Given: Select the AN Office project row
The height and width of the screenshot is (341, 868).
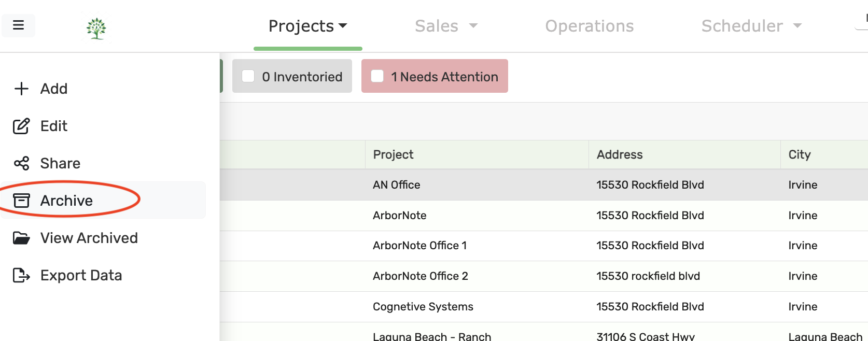Looking at the screenshot, I should pyautogui.click(x=397, y=185).
